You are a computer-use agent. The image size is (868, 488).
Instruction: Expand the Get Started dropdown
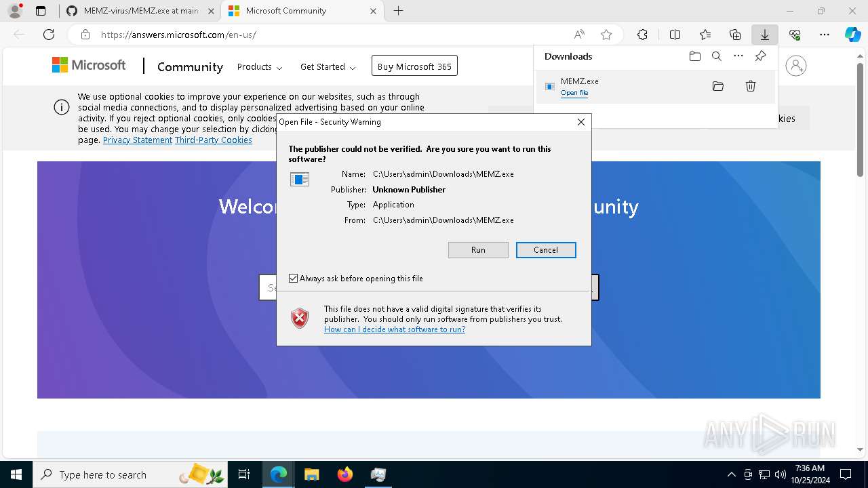328,66
